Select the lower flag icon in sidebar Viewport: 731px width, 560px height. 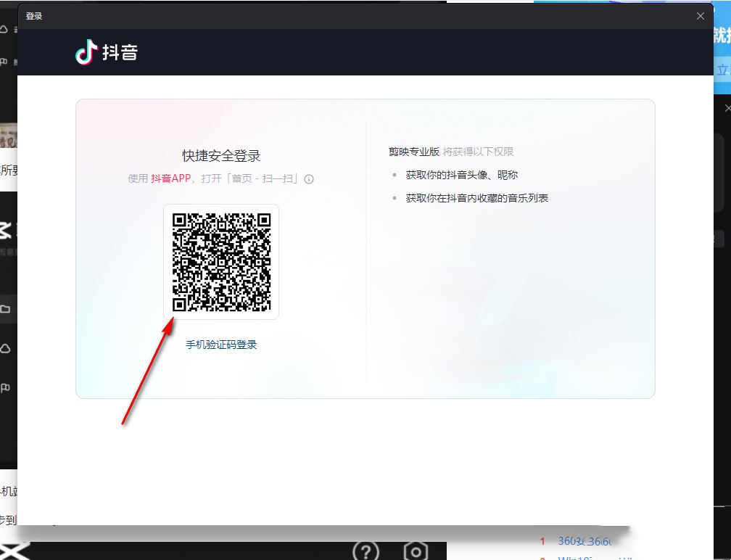click(x=5, y=387)
